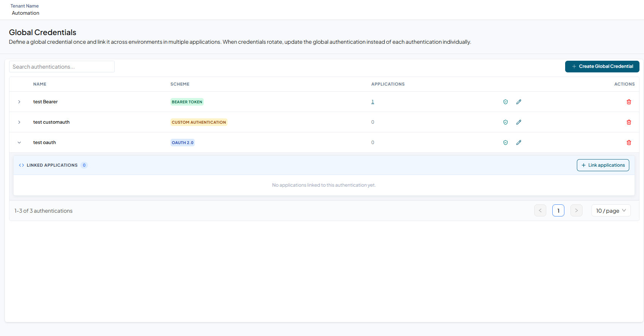This screenshot has width=644, height=336.
Task: Click the SCHEME column header
Action: [180, 84]
